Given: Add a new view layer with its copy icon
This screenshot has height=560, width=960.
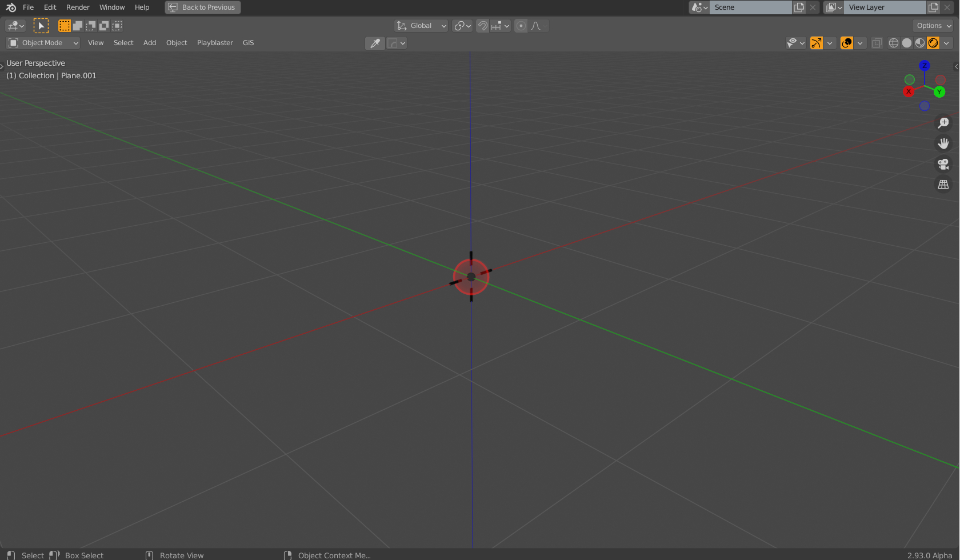Looking at the screenshot, I should tap(934, 7).
